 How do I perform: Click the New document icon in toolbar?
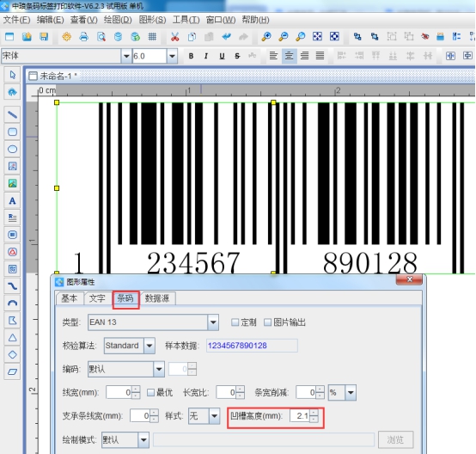click(9, 37)
